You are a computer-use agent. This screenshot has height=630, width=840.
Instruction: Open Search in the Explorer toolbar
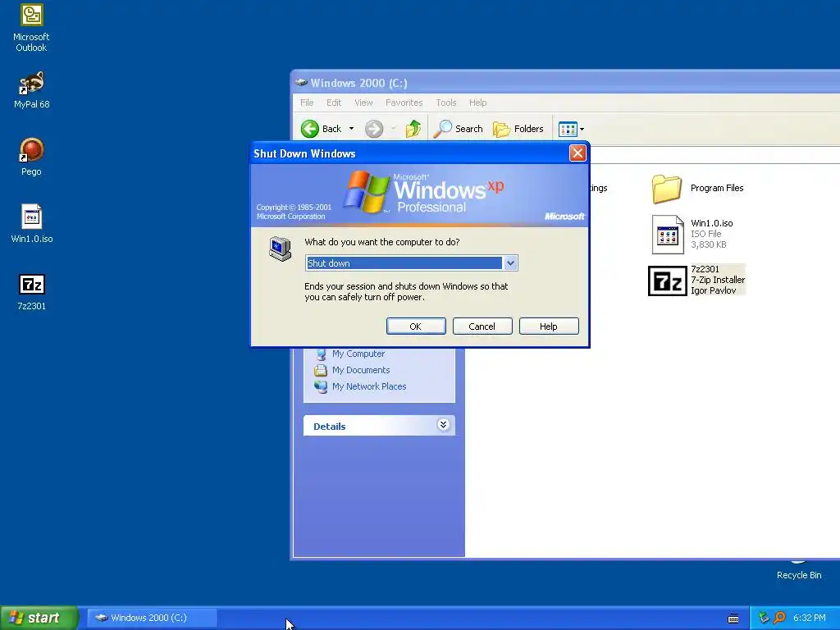click(x=458, y=129)
